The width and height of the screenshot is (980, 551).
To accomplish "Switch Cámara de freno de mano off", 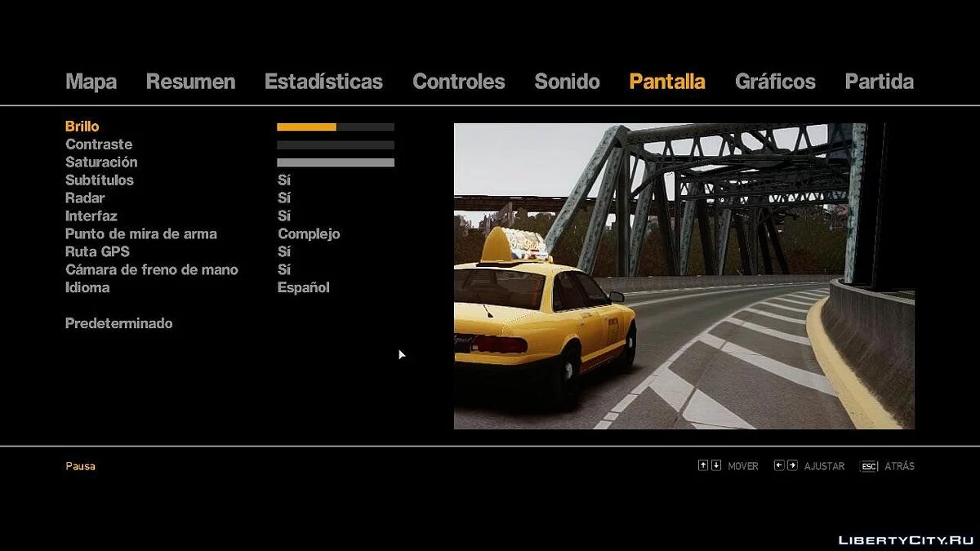I will [x=284, y=270].
